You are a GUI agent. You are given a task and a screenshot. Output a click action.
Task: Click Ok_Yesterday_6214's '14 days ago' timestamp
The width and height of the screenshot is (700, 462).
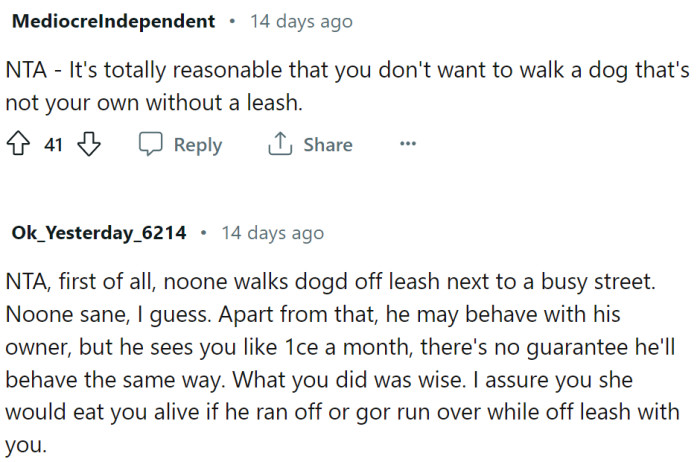click(272, 233)
